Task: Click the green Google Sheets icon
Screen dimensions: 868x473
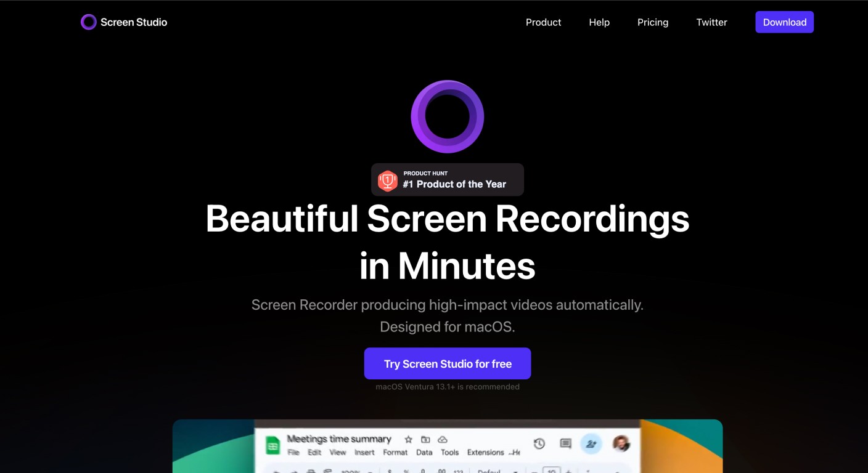Action: [272, 445]
